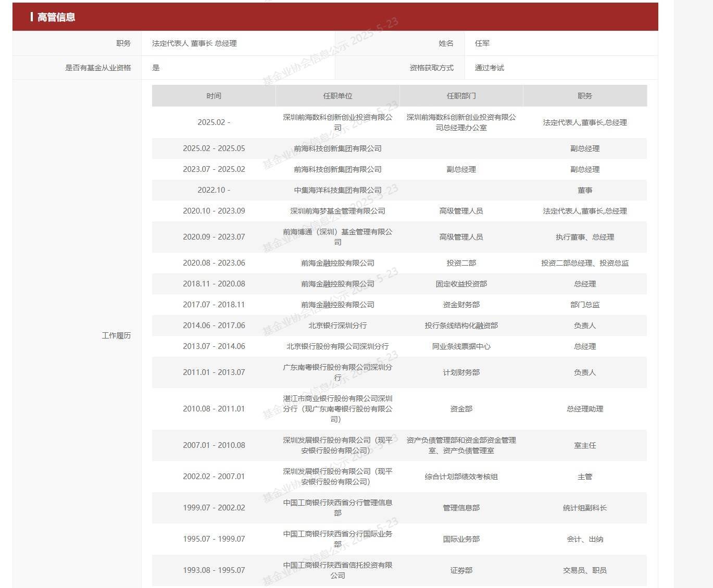Screen dimensions: 713x588
Task: Click the 总经理助理 position cell
Action: [585, 409]
